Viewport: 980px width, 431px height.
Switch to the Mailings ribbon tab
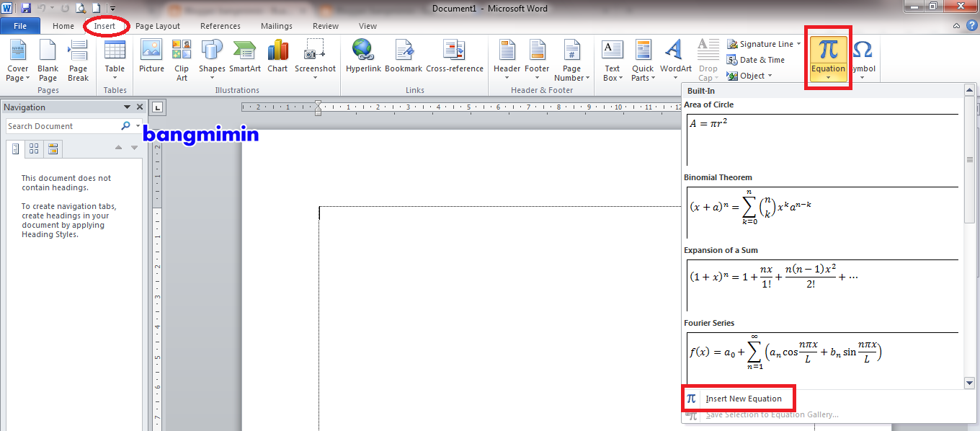tap(276, 25)
